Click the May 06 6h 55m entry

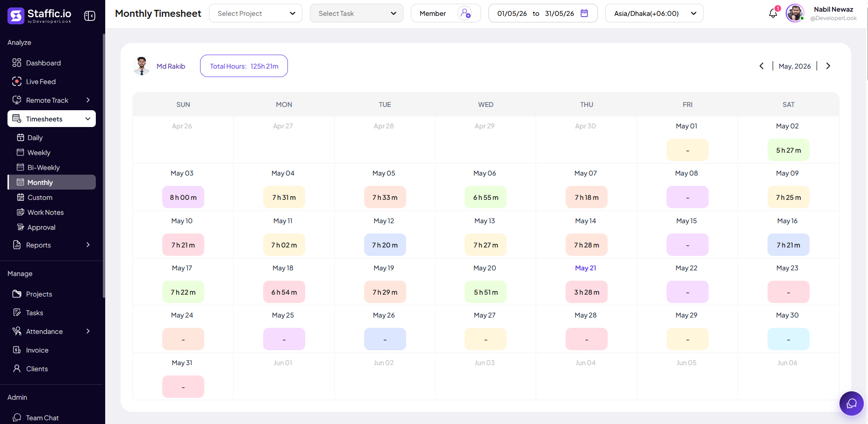486,197
